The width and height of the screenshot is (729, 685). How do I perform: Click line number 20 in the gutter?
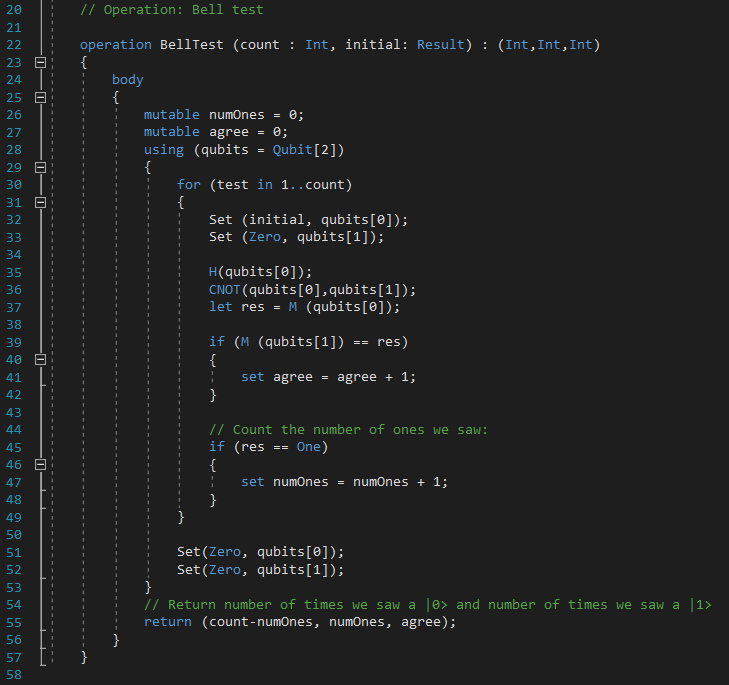click(14, 10)
